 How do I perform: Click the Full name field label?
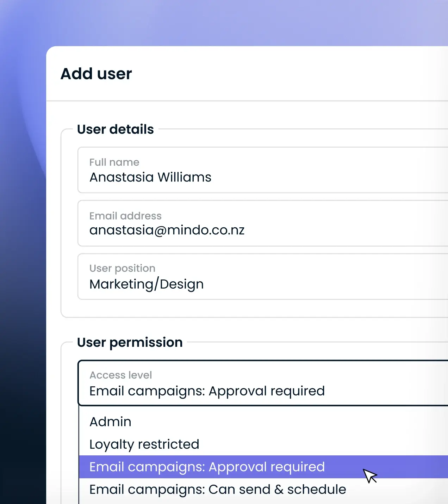coord(114,162)
